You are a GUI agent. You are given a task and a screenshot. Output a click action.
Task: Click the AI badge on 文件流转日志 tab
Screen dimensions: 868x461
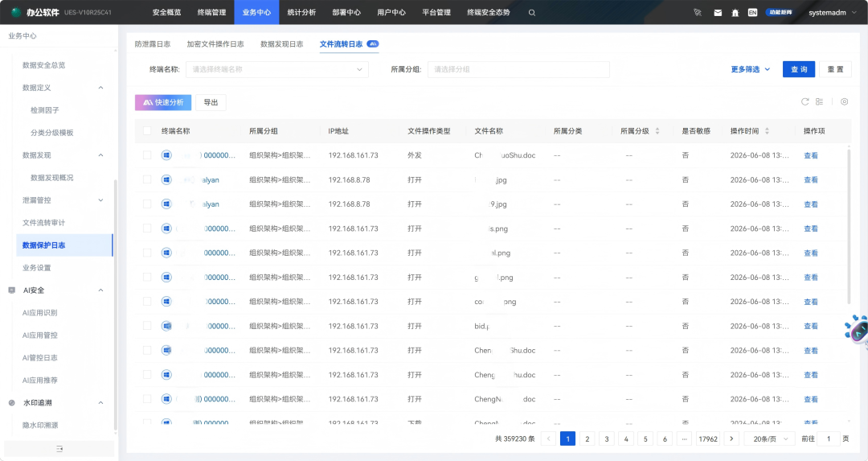tap(373, 43)
